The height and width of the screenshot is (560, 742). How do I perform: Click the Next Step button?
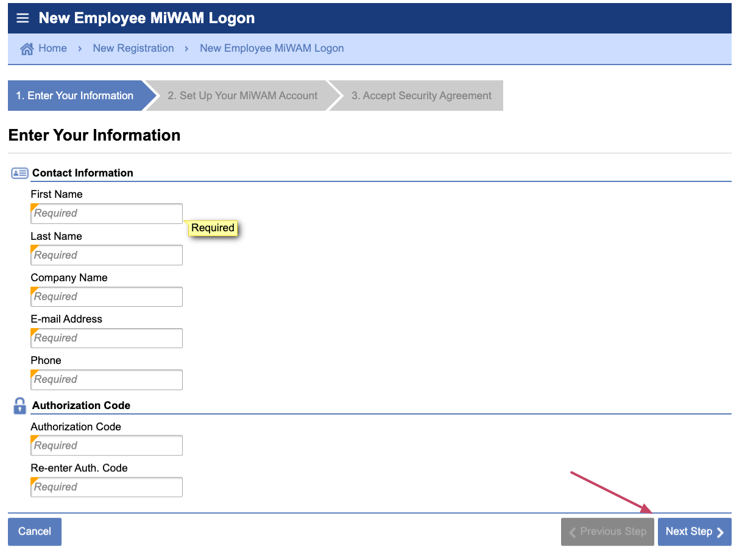694,531
